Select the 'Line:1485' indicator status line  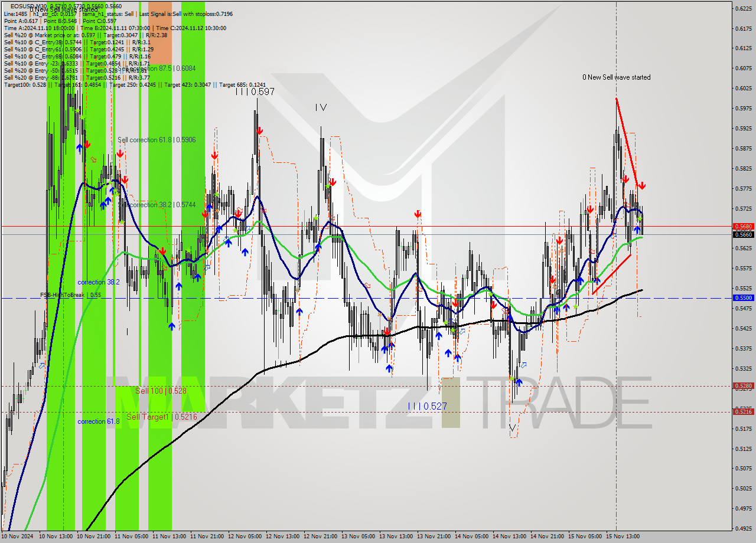click(118, 14)
